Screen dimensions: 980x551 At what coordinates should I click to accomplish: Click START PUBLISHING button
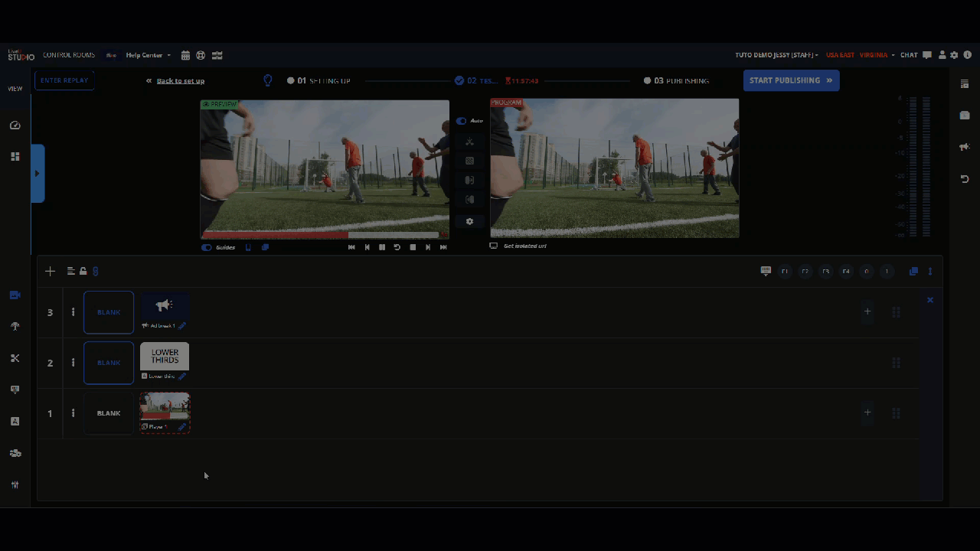coord(791,80)
